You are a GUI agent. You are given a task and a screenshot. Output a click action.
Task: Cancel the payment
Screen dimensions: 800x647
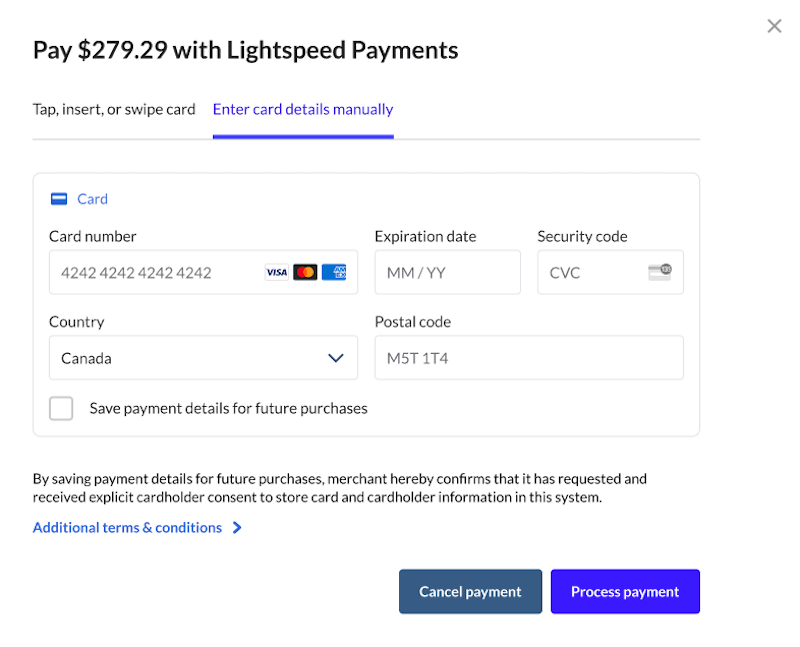[470, 591]
